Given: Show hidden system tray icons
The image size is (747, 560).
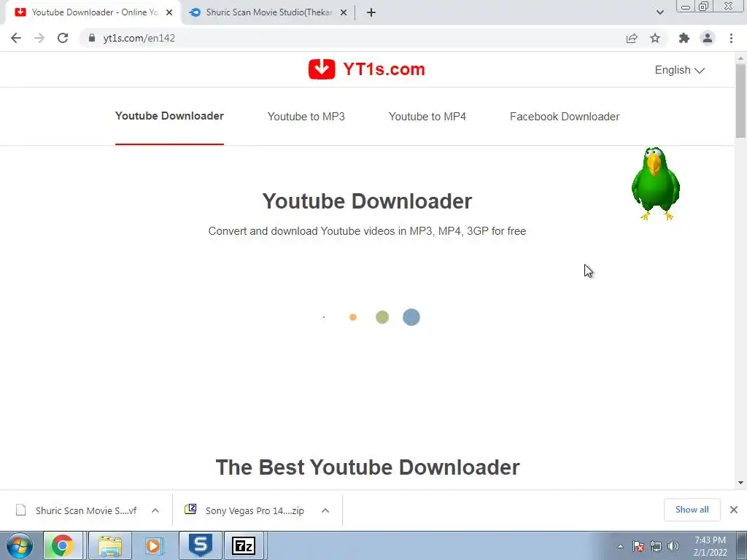Looking at the screenshot, I should click(x=620, y=546).
